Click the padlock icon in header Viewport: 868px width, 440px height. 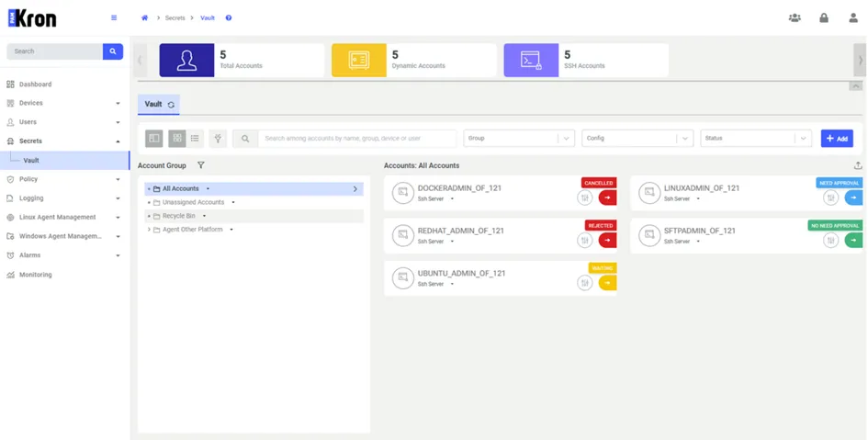pyautogui.click(x=824, y=17)
